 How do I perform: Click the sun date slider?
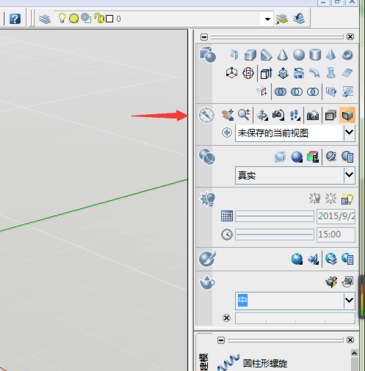[275, 216]
